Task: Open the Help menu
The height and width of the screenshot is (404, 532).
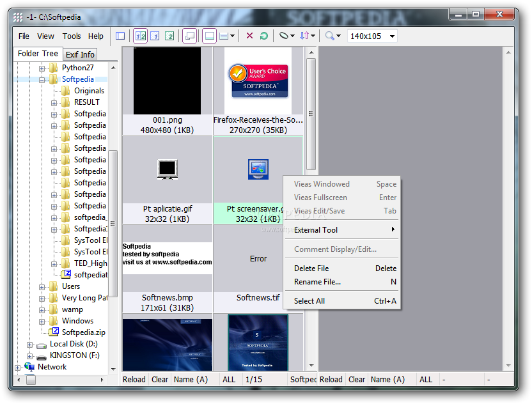Action: coord(96,36)
